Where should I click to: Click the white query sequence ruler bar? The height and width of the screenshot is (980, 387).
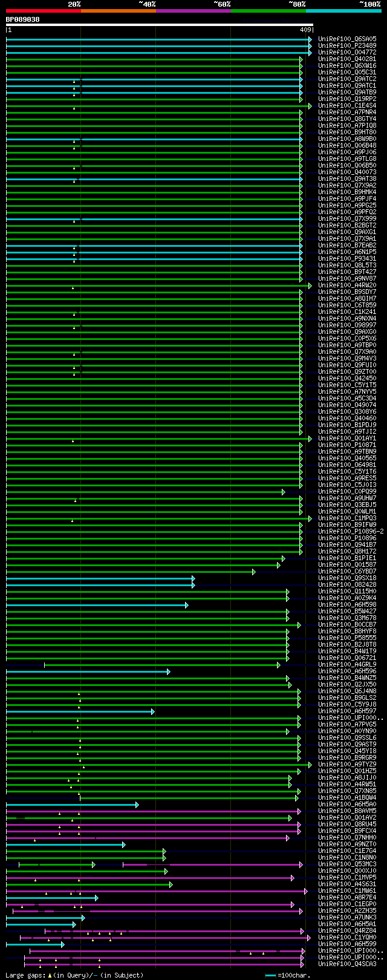160,25
